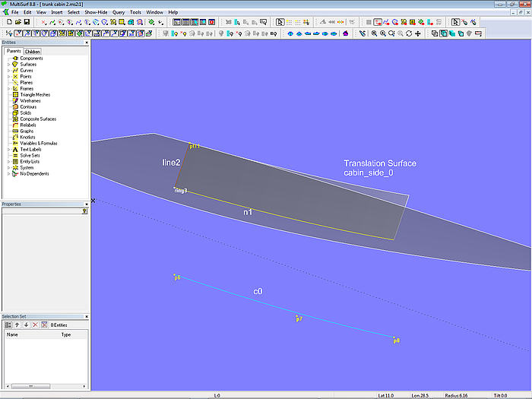This screenshot has height=399, width=532.
Task: Select the Wireframes entity in the tree
Action: pyautogui.click(x=30, y=101)
